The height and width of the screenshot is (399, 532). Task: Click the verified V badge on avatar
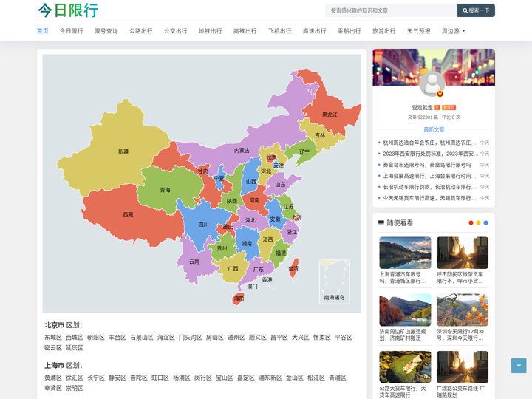pyautogui.click(x=440, y=94)
